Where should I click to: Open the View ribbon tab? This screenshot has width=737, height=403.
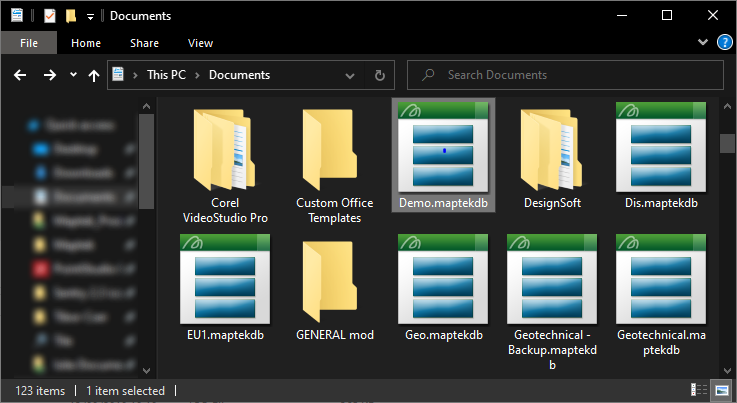point(200,43)
